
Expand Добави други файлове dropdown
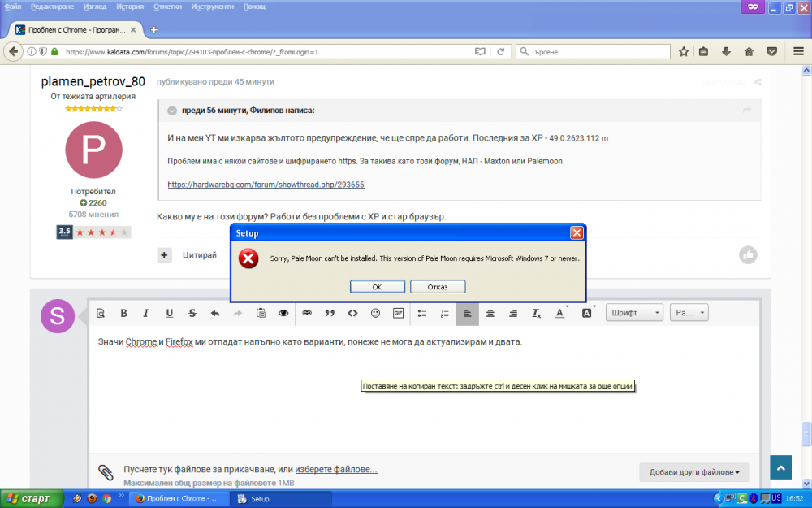[694, 472]
